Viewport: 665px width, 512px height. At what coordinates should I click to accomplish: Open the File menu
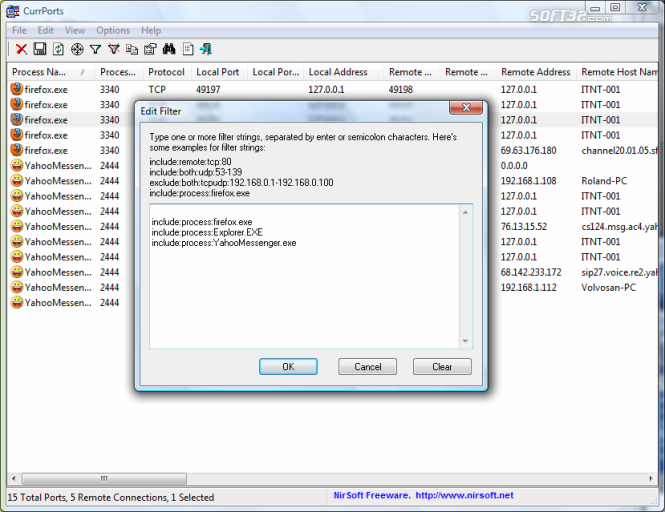(19, 31)
